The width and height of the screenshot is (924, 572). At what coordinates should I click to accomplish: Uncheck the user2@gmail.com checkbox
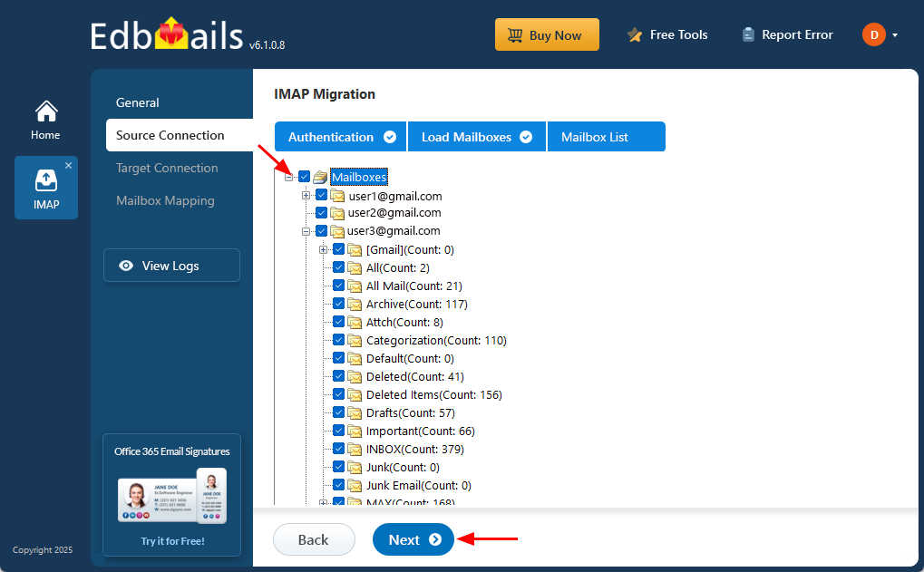[321, 212]
